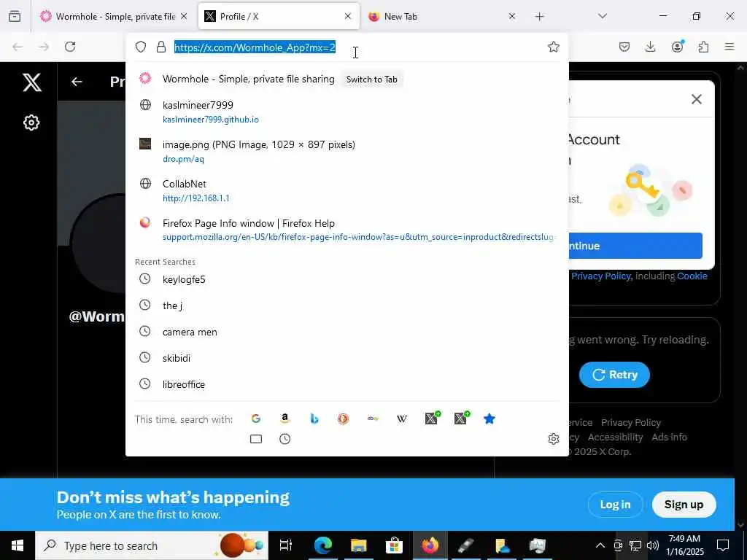747x560 pixels.
Task: Launch Microsoft Edge from taskbar
Action: pyautogui.click(x=322, y=545)
